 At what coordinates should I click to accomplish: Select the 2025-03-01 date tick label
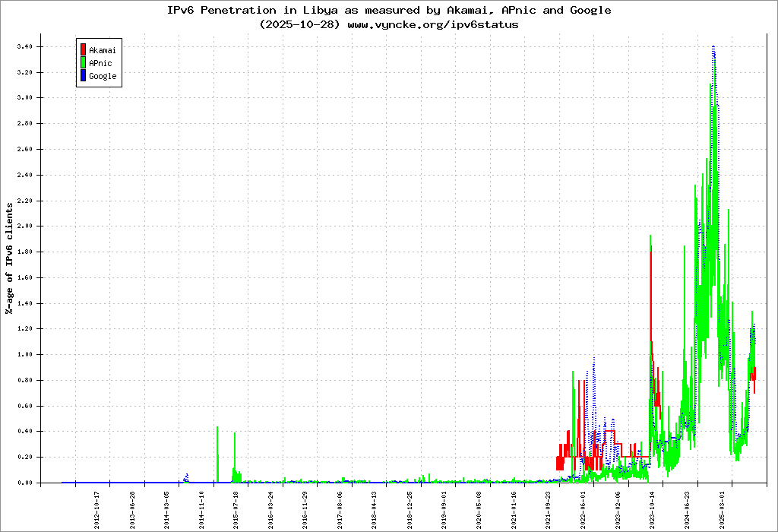click(x=723, y=509)
